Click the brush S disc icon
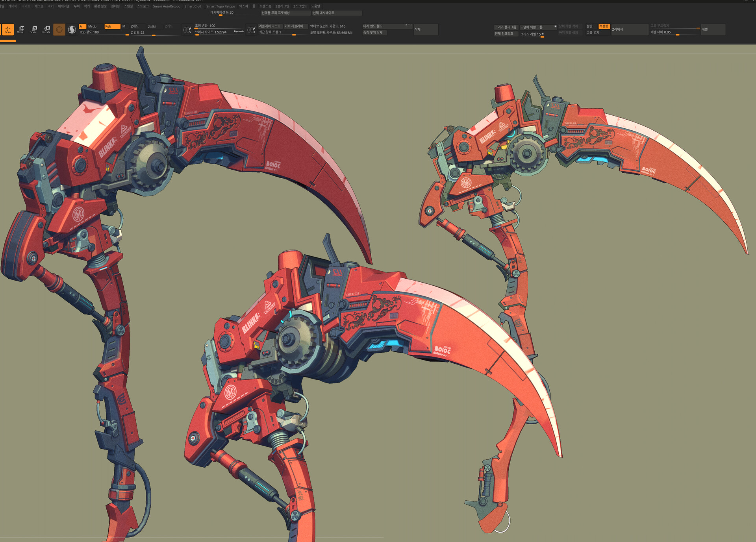Screen dimensions: 756x542 (x=187, y=30)
